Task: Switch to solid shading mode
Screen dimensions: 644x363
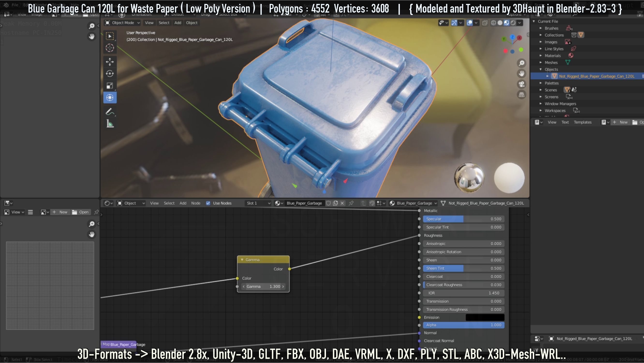Action: tap(500, 23)
